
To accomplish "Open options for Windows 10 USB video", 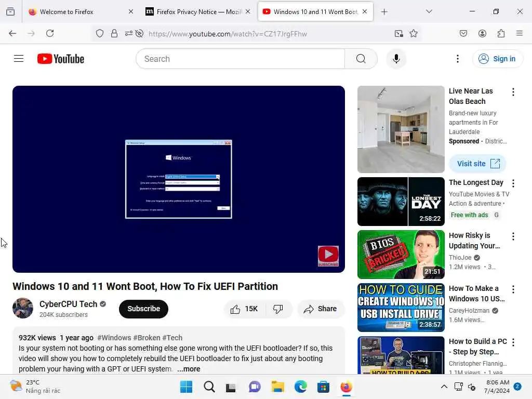I will 513,289.
